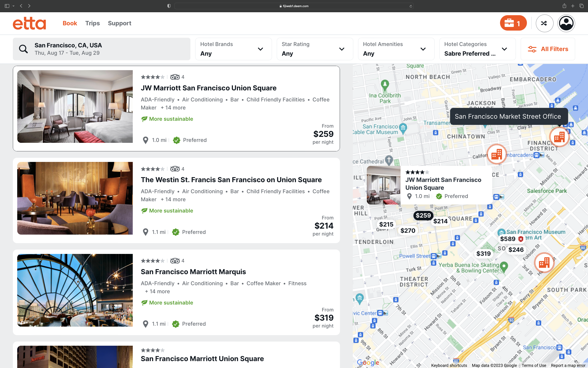Open the sidebar menu chevron in browser toolbar

[13, 6]
